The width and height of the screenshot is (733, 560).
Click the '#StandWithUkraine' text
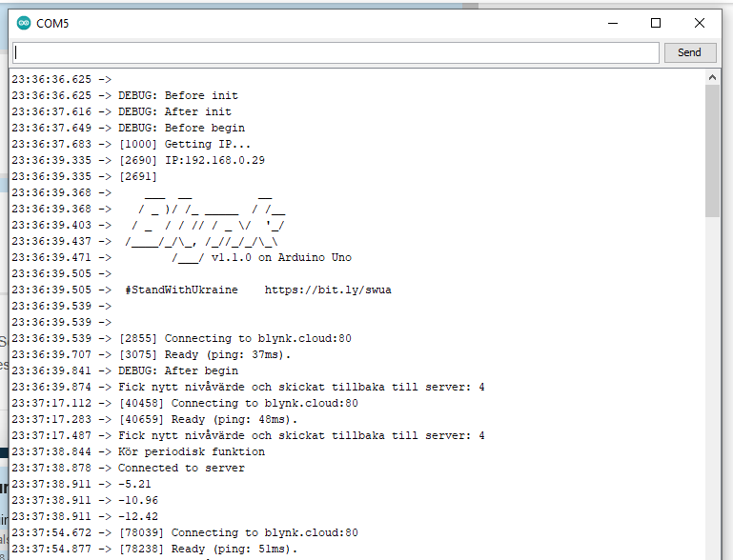pos(181,290)
